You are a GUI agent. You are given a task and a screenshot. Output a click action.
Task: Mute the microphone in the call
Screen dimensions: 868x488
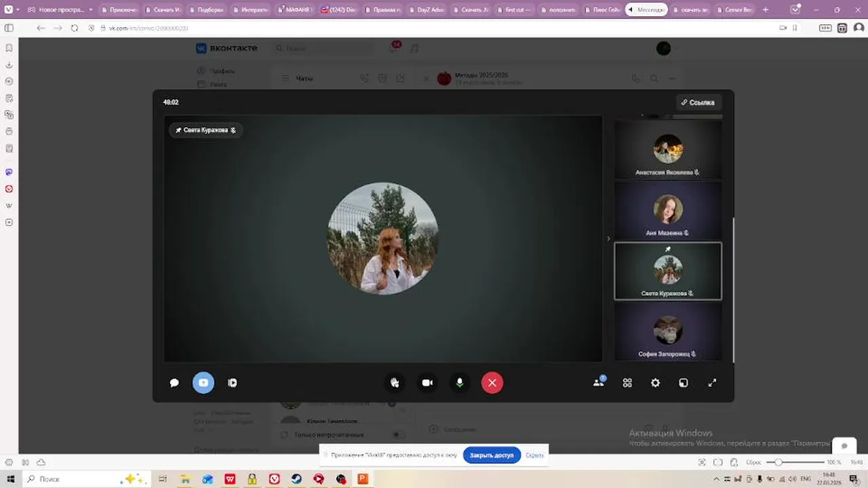tap(460, 383)
